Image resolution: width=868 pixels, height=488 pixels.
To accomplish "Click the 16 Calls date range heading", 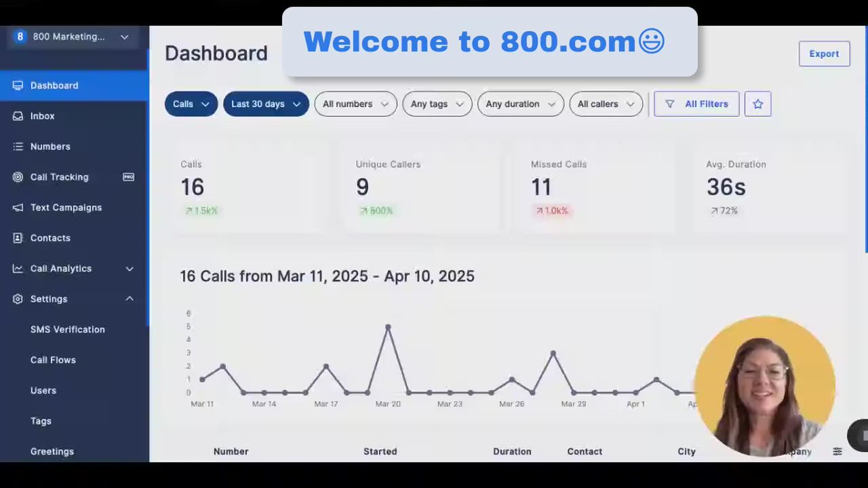I will click(x=327, y=276).
